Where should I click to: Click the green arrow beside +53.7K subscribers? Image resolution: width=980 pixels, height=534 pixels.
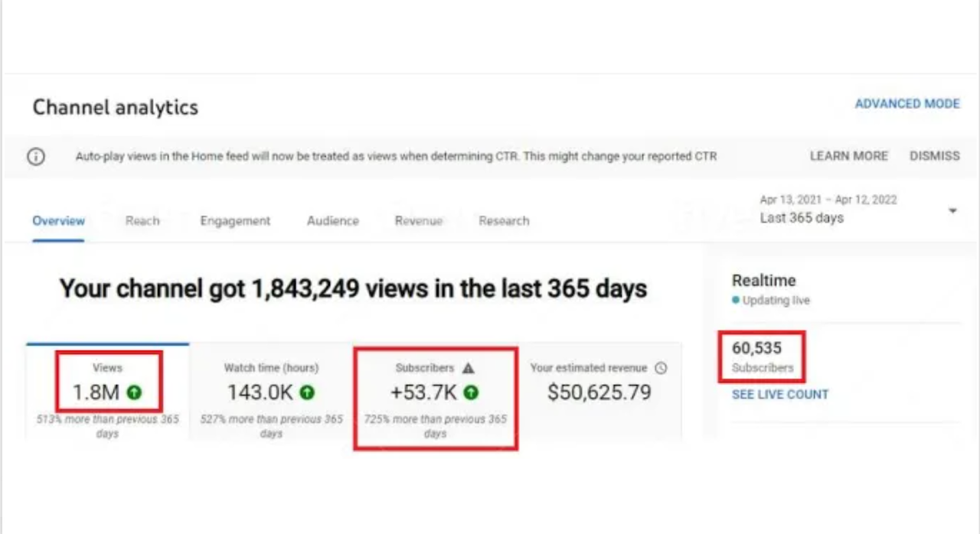(472, 393)
